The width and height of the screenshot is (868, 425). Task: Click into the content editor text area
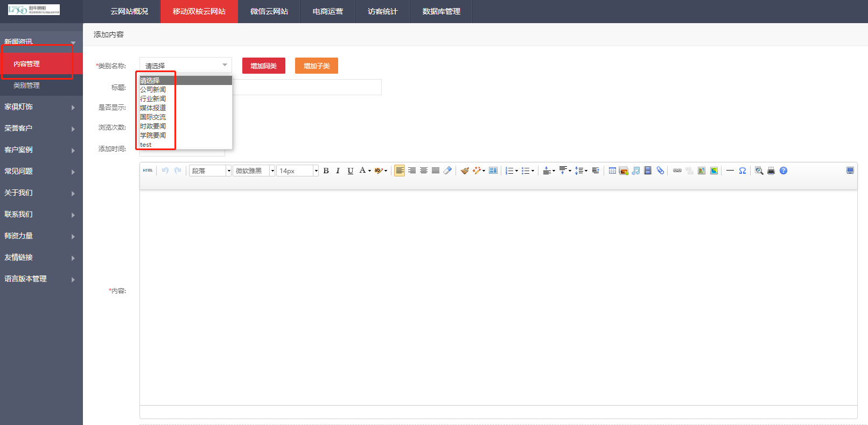point(498,297)
